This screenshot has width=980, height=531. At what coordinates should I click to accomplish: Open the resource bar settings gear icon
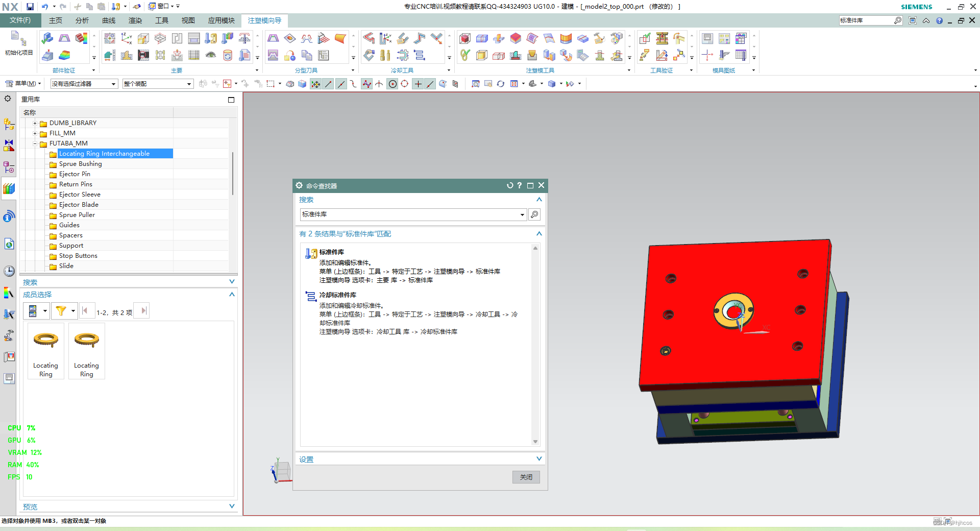[8, 99]
